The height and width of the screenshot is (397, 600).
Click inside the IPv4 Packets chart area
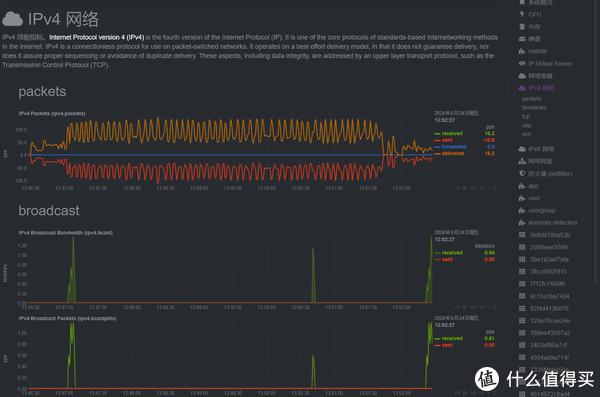click(x=230, y=150)
